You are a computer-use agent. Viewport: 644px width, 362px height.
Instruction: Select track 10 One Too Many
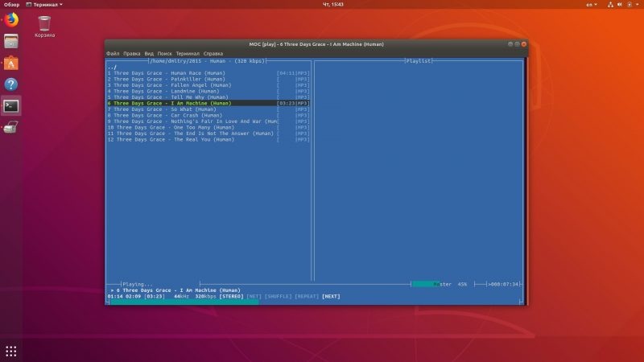(208, 127)
